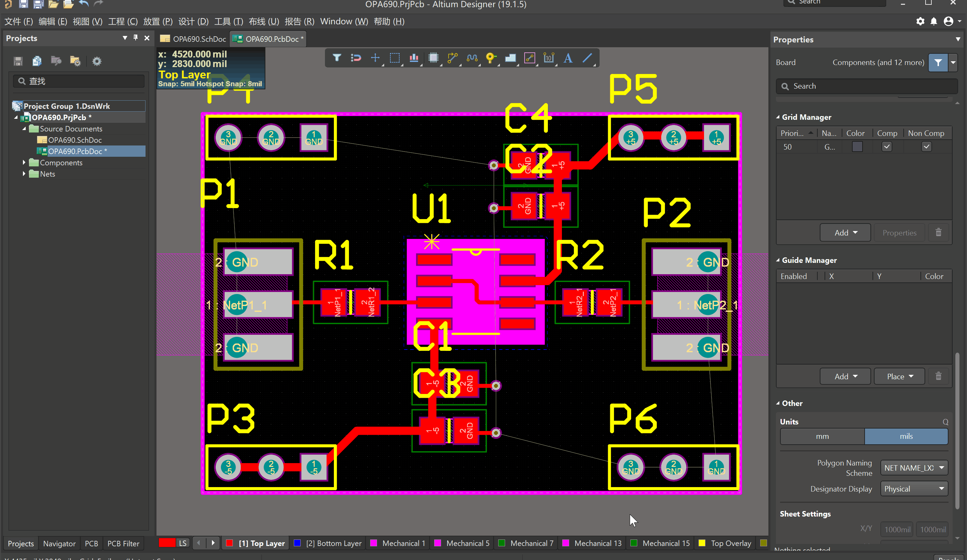This screenshot has width=967, height=560.
Task: Activate the Align objects tool
Action: [x=414, y=58]
